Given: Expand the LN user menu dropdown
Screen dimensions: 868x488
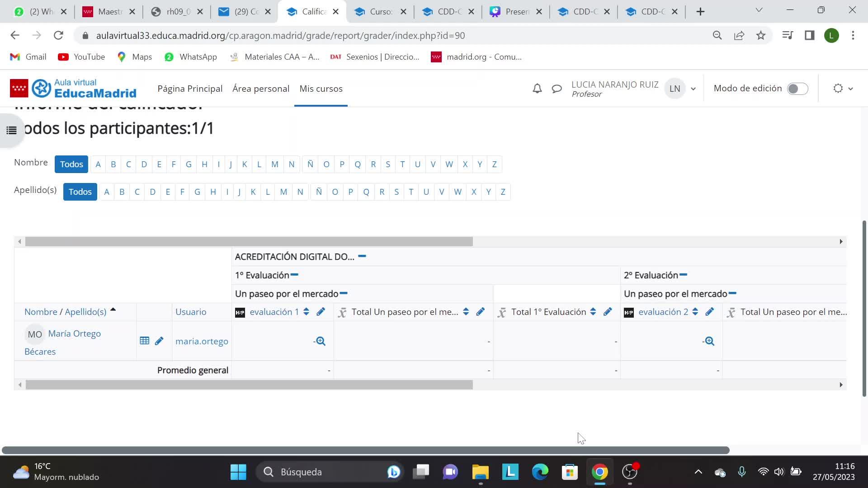Looking at the screenshot, I should coord(693,89).
